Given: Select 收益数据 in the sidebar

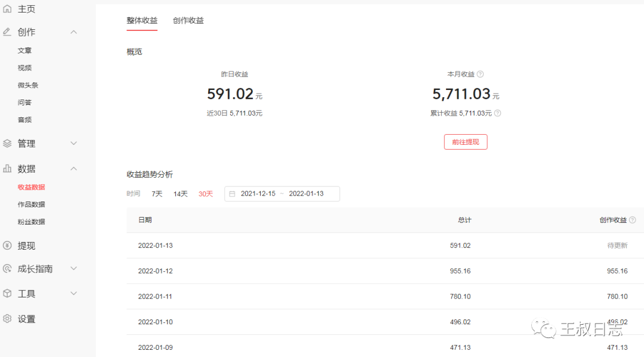Looking at the screenshot, I should (x=31, y=187).
